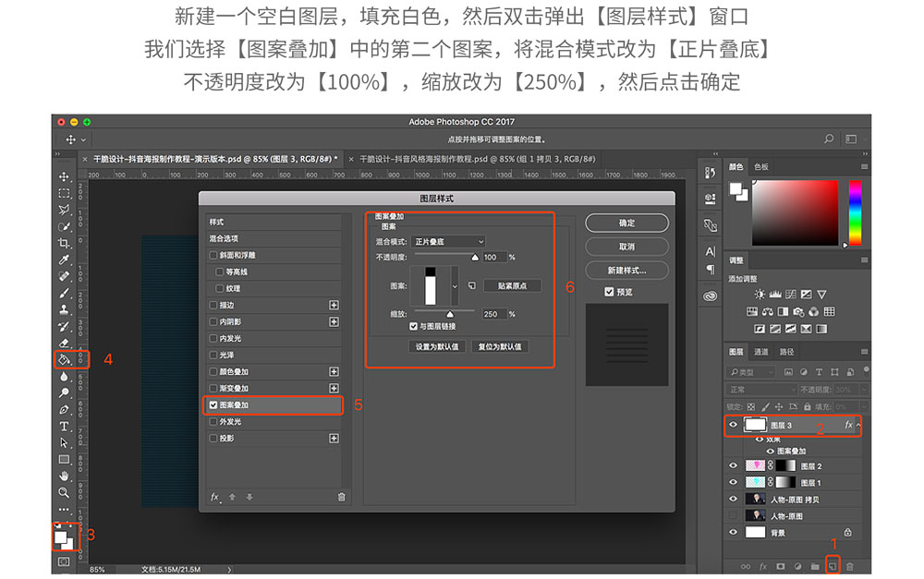Enable the 斜面和浮雕 checkbox

(213, 255)
